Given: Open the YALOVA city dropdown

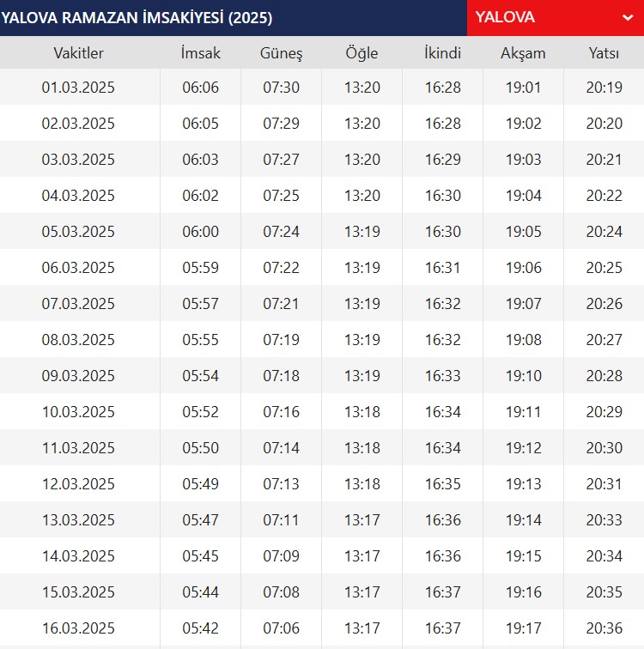Looking at the screenshot, I should (556, 18).
